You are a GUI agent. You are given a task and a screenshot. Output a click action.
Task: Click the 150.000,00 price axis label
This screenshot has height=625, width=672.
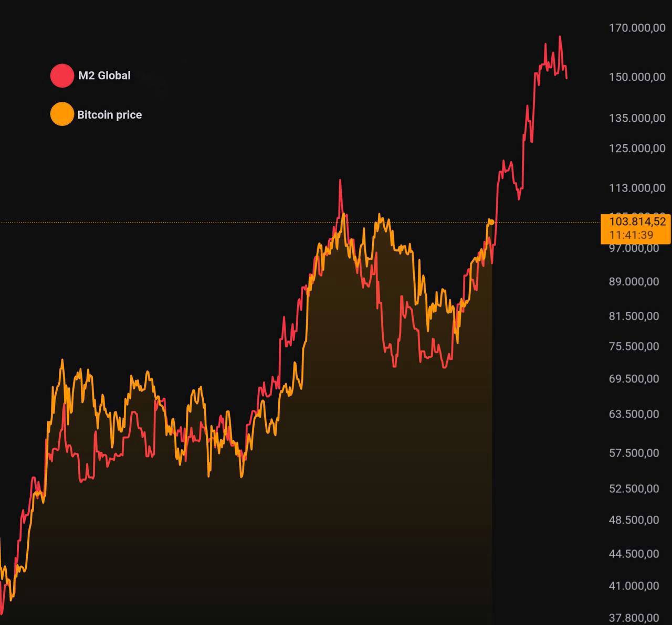pyautogui.click(x=637, y=77)
